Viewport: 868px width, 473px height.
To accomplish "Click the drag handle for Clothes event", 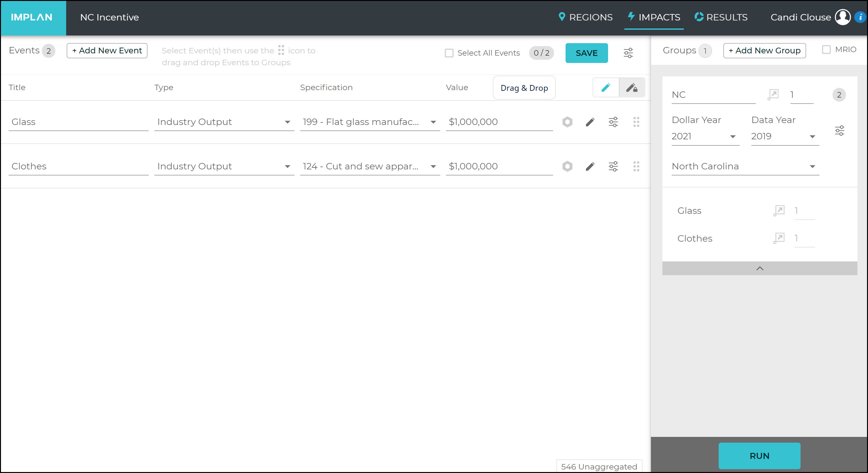I will (x=636, y=167).
